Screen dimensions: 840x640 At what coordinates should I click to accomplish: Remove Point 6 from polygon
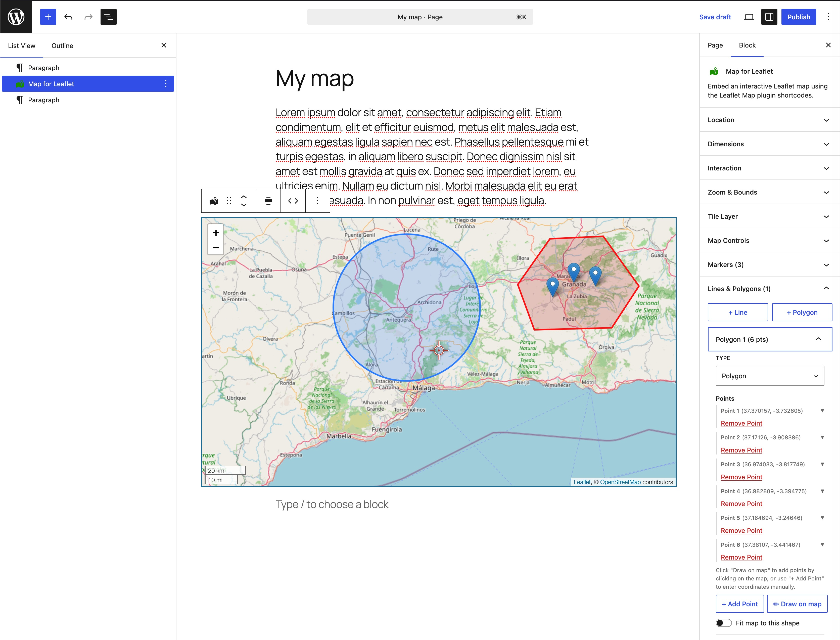(x=741, y=557)
